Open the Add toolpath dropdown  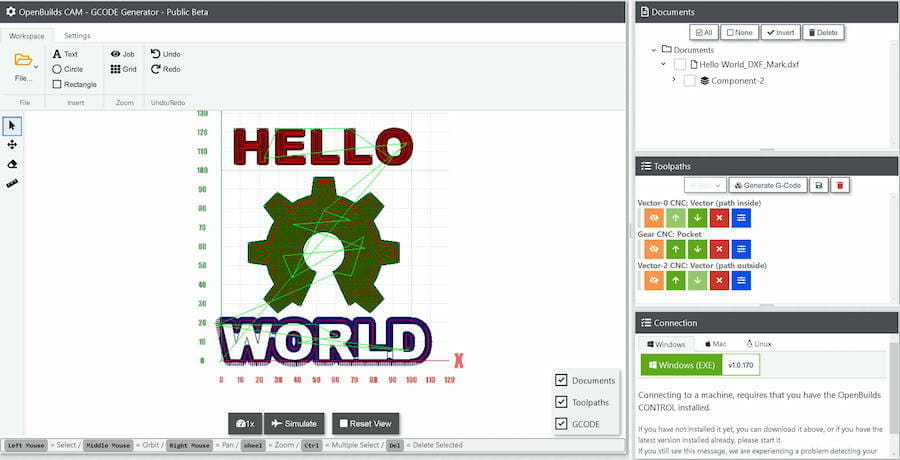705,185
